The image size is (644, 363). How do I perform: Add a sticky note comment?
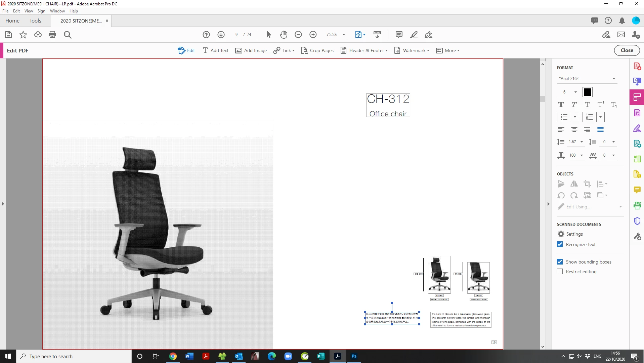click(399, 35)
